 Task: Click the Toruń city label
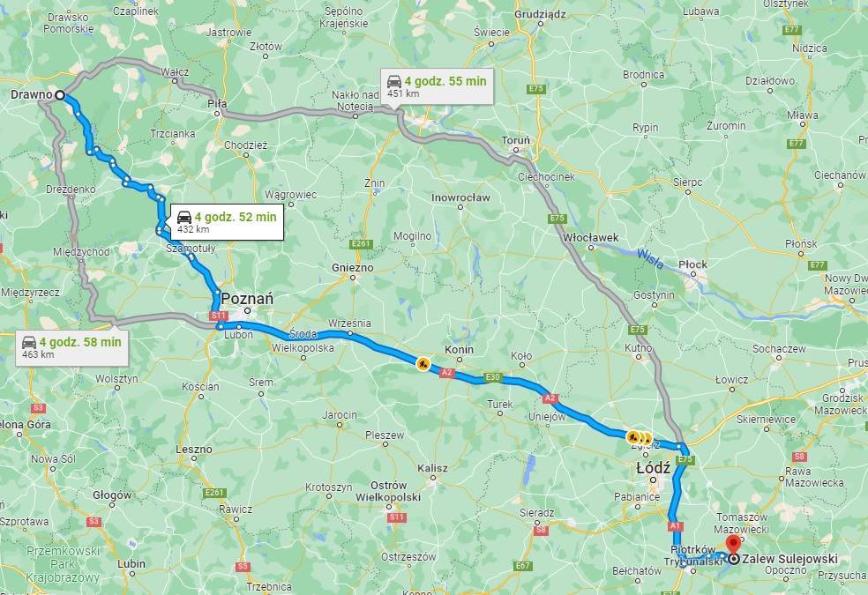click(x=516, y=140)
